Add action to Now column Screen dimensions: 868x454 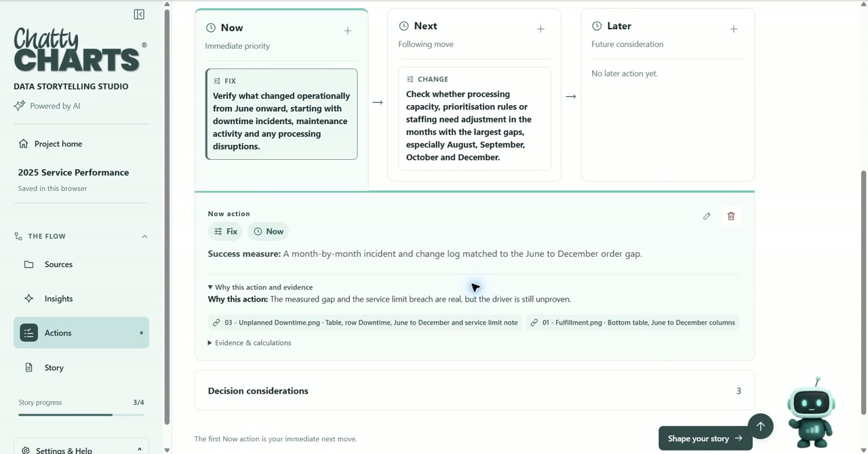point(347,30)
